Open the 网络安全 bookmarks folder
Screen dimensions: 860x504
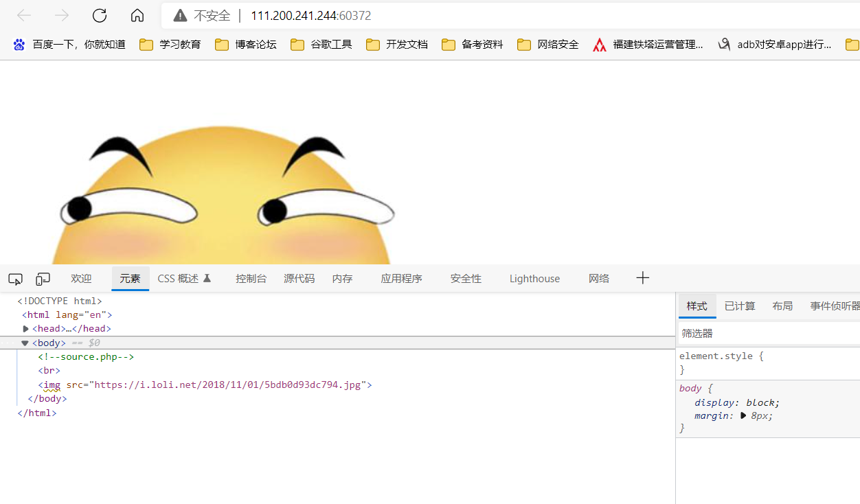pyautogui.click(x=547, y=44)
